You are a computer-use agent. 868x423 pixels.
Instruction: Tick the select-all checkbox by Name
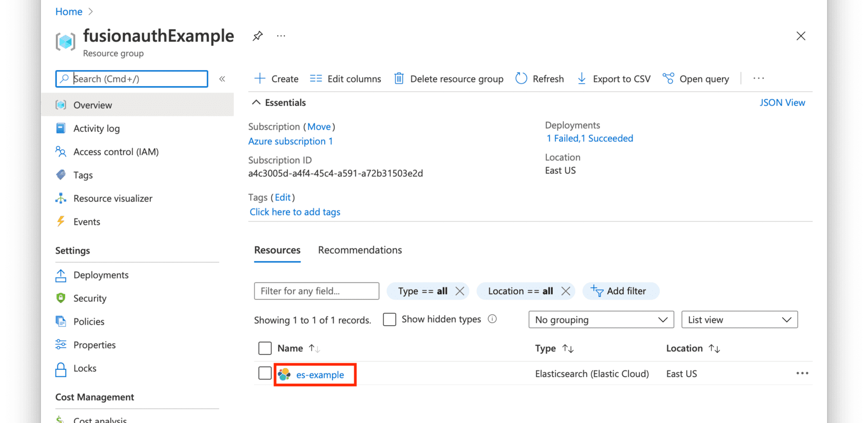point(265,348)
